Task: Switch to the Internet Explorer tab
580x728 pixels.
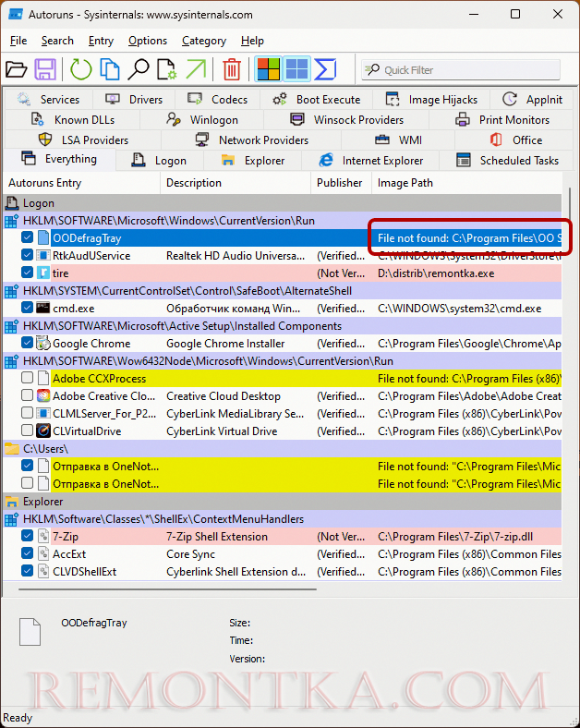Action: pyautogui.click(x=370, y=161)
